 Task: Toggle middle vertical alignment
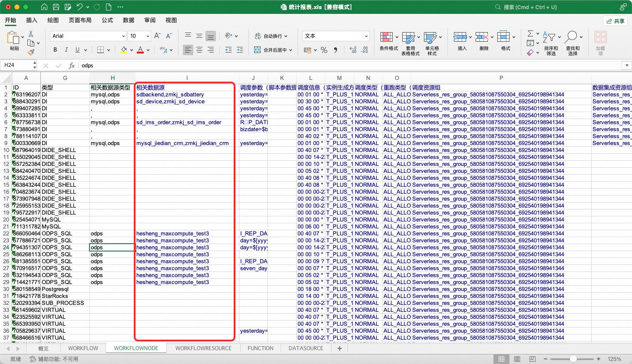click(199, 36)
